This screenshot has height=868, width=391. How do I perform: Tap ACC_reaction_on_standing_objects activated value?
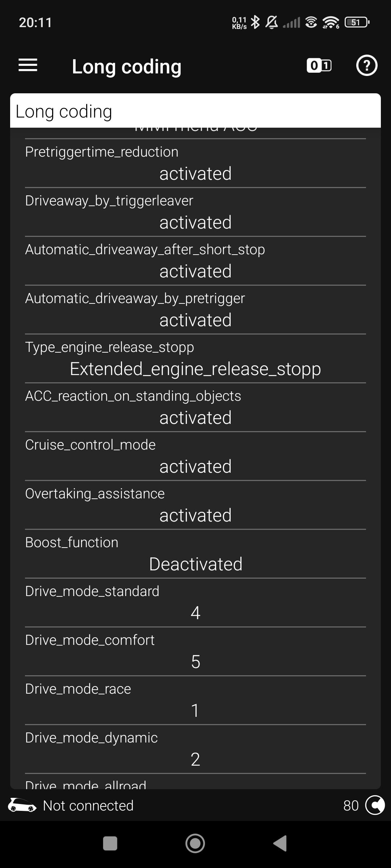click(195, 418)
